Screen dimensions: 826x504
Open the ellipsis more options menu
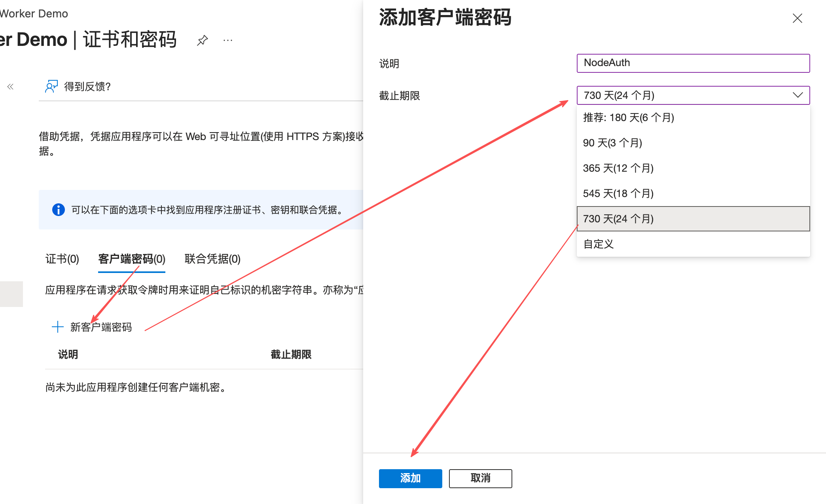tap(228, 40)
